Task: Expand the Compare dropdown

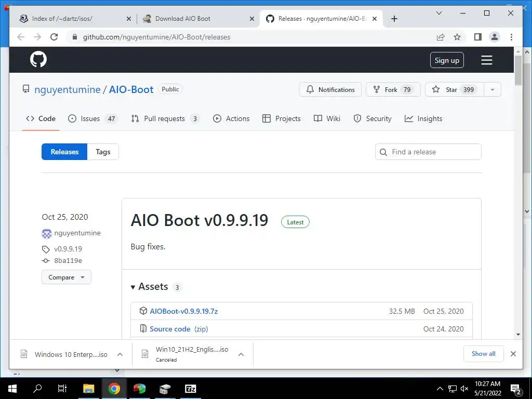Action: point(66,277)
